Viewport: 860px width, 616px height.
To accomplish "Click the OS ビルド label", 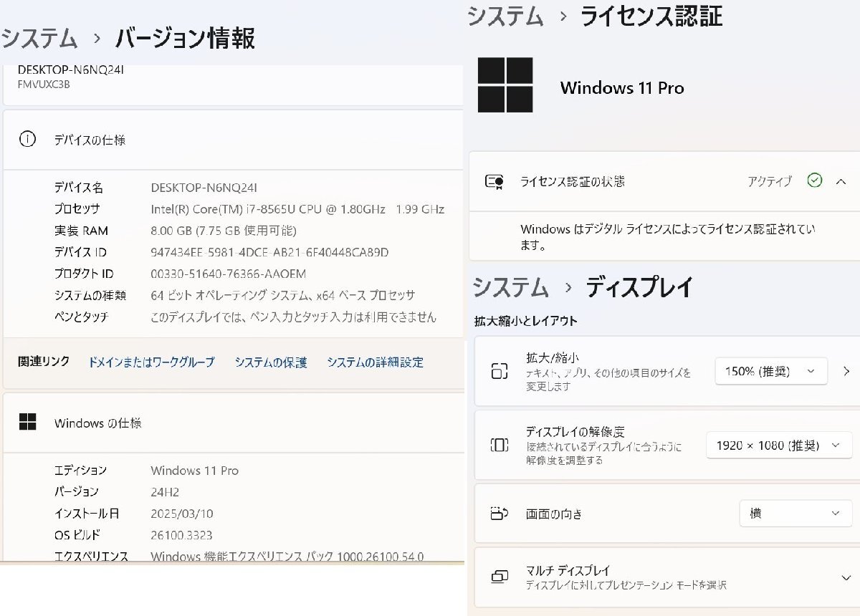I will coord(77,535).
